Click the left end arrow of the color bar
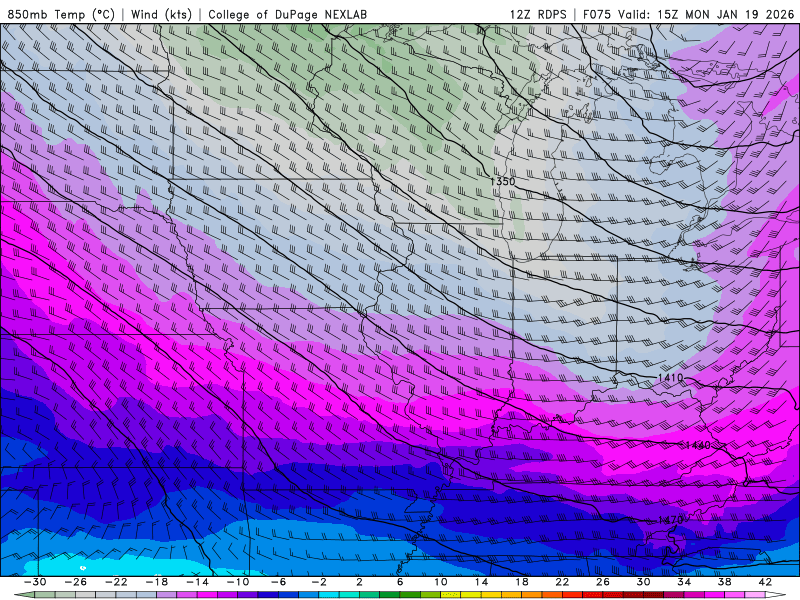Viewport: 800px width, 600px height. pos(23,595)
